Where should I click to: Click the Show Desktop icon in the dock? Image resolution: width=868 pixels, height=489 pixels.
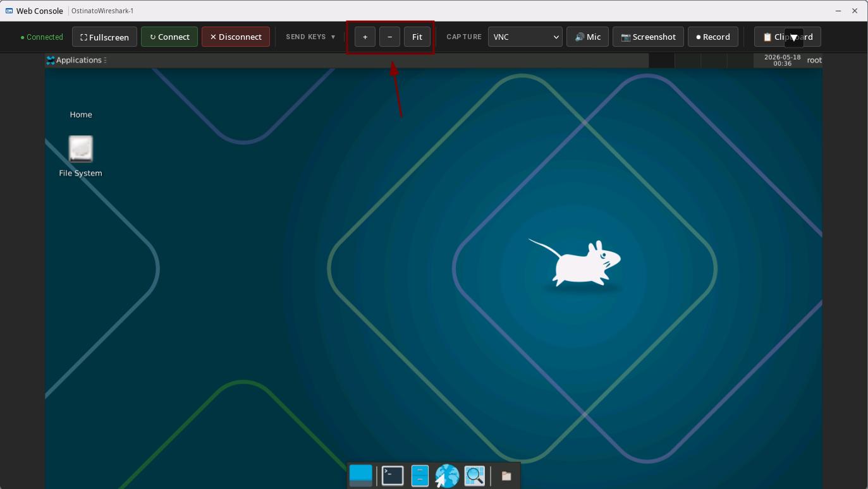coord(361,476)
